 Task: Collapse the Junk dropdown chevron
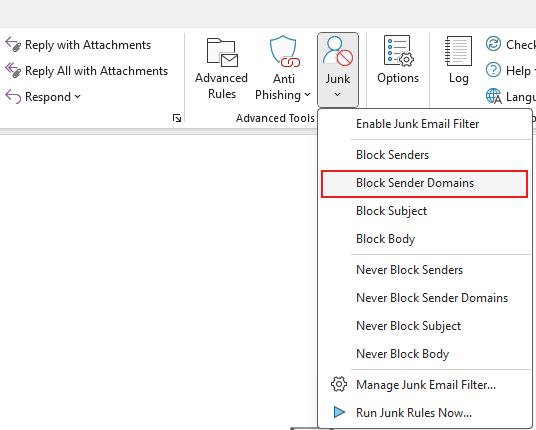pos(338,94)
